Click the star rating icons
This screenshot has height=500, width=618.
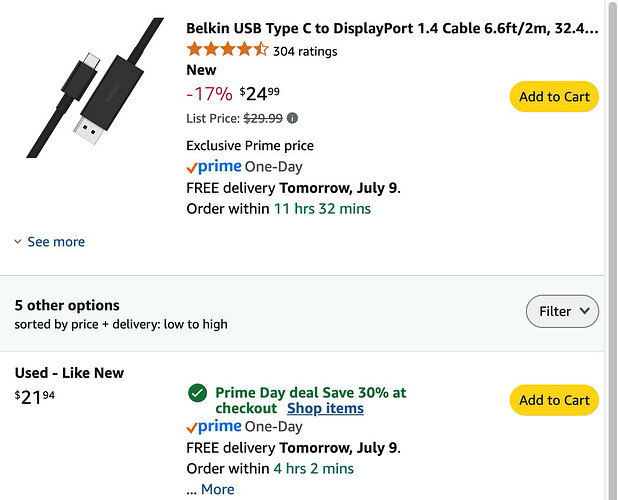[x=227, y=50]
